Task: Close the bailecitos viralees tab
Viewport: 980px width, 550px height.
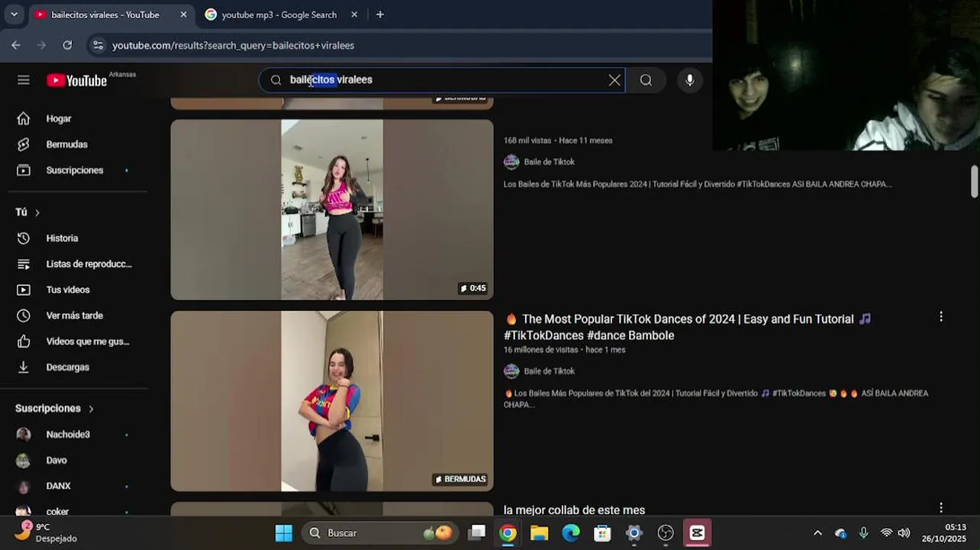Action: pos(183,15)
